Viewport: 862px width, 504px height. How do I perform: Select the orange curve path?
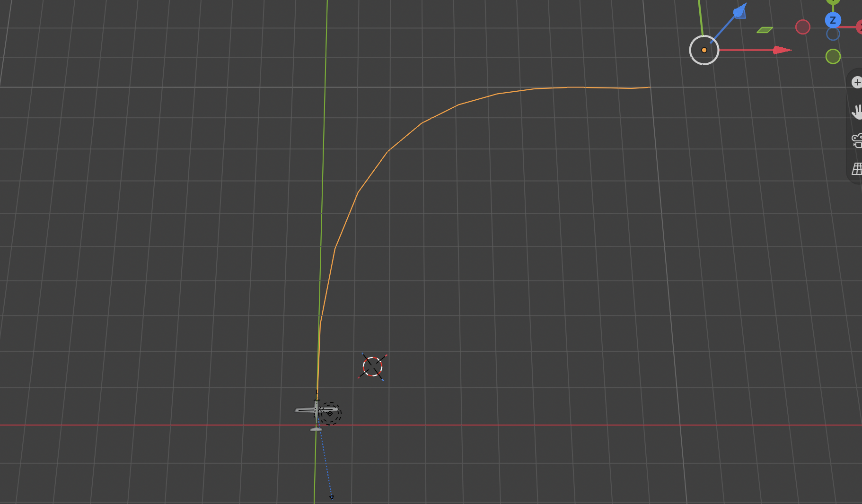point(388,151)
